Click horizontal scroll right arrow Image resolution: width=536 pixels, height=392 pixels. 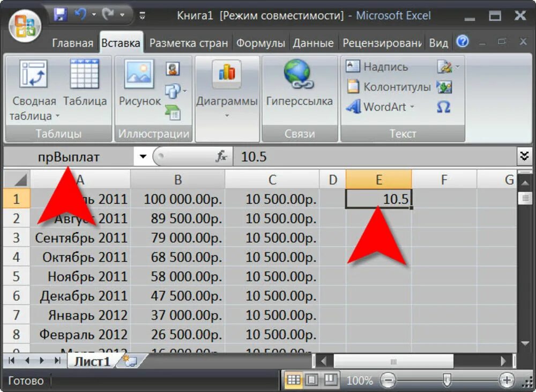click(x=503, y=361)
